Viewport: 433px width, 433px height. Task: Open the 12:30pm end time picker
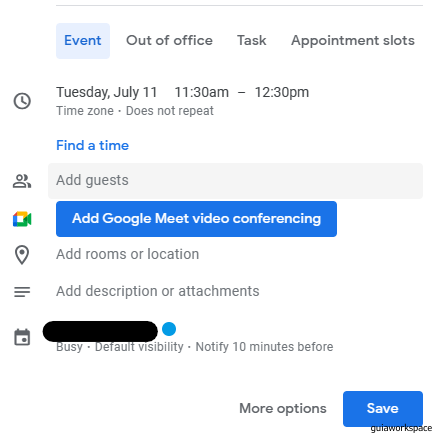pos(282,92)
